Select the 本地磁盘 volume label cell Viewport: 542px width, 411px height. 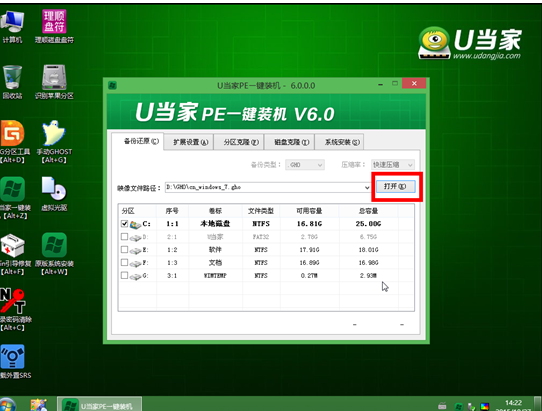(215, 224)
